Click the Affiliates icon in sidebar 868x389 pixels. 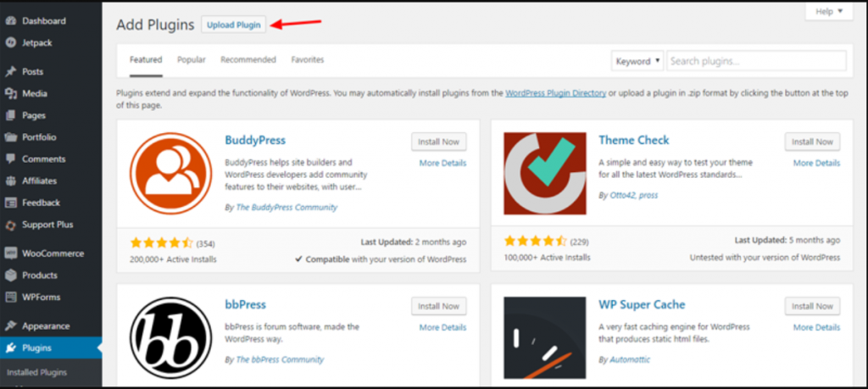(10, 181)
